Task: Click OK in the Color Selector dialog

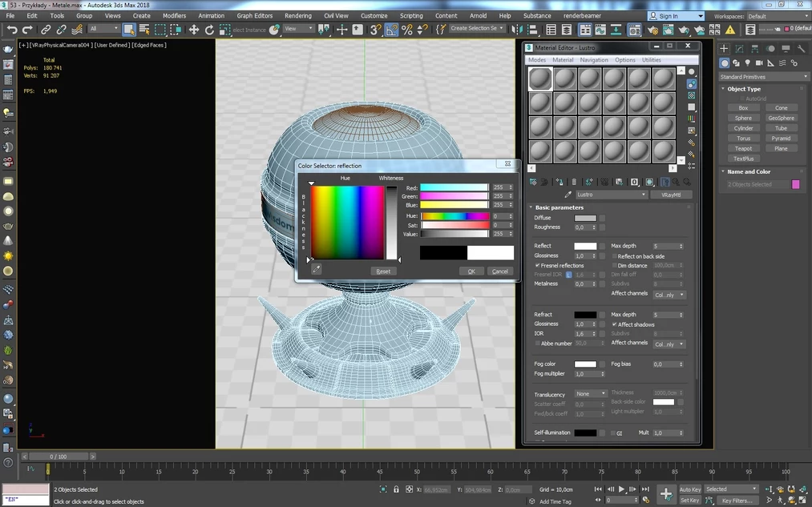Action: (471, 271)
